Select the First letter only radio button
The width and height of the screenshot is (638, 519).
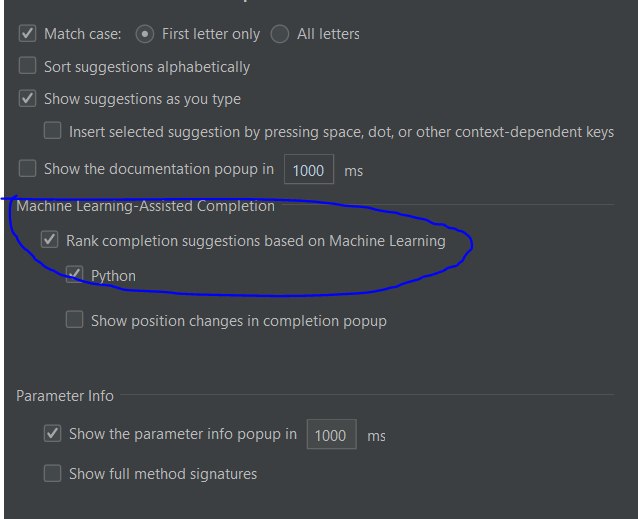[145, 34]
